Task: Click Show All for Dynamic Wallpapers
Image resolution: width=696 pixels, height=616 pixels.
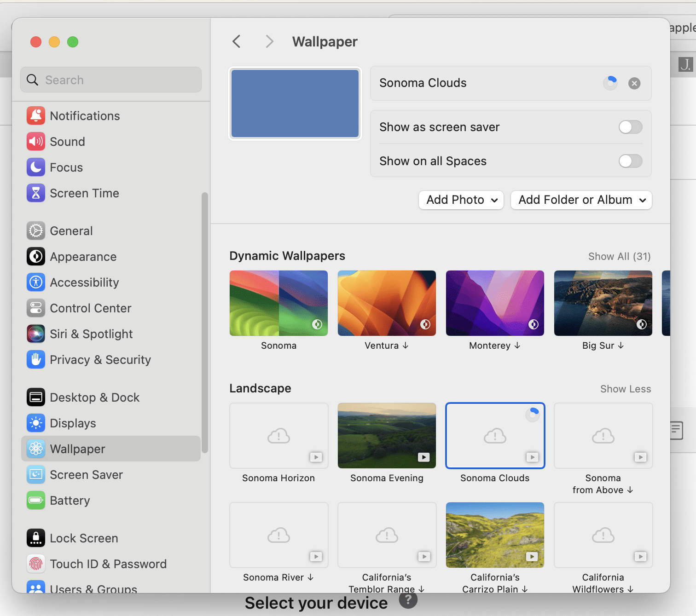Action: 619,256
